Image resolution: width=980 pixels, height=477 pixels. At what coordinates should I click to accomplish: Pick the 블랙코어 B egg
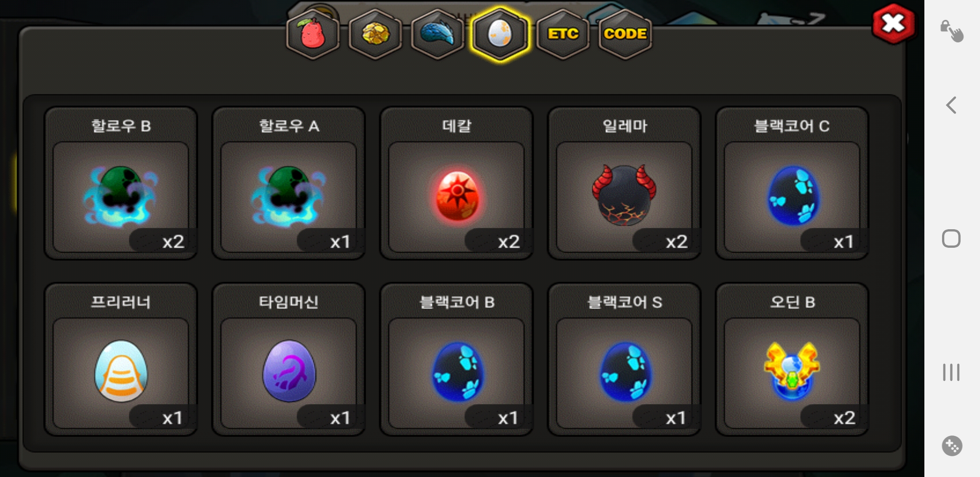[456, 360]
